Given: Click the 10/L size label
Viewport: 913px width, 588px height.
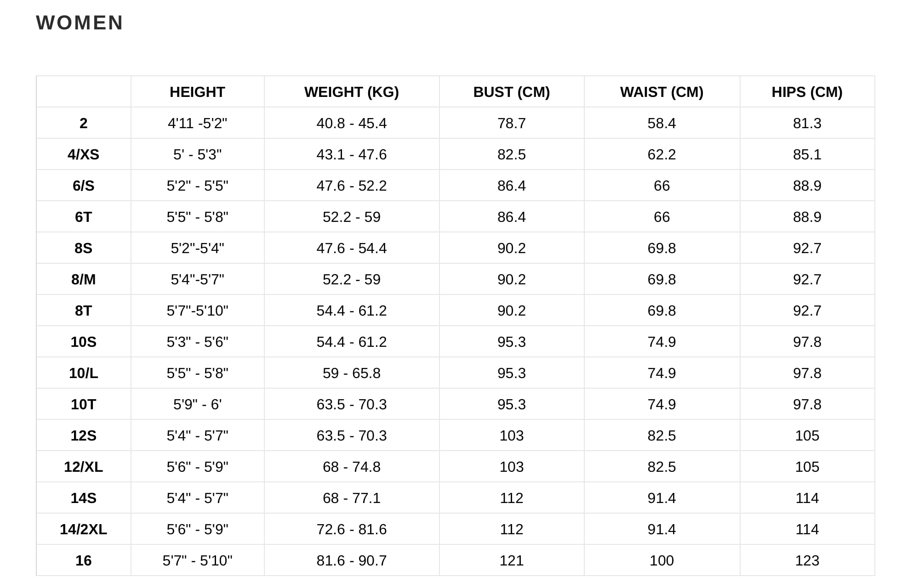Looking at the screenshot, I should (x=83, y=373).
